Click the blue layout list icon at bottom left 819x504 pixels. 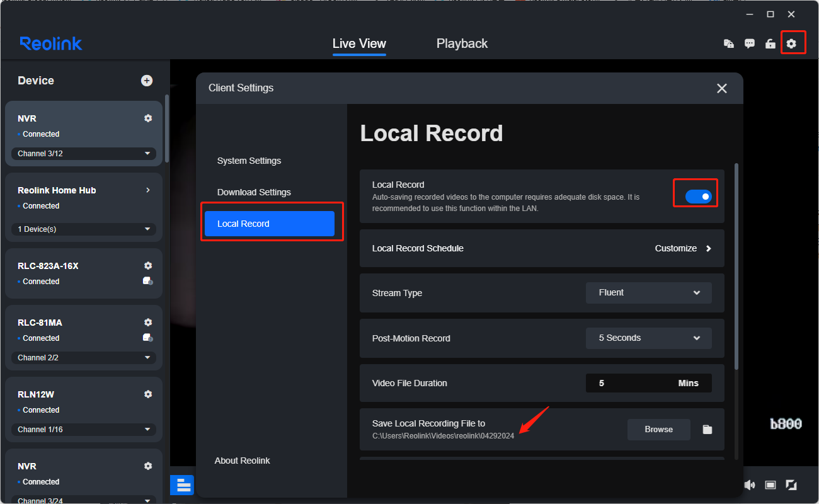(183, 484)
